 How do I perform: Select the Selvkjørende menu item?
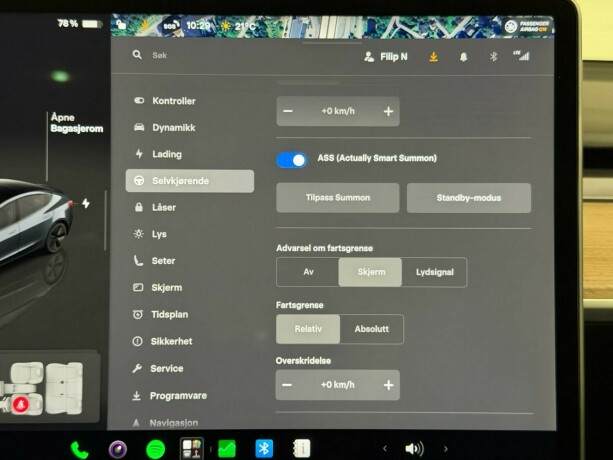[190, 181]
